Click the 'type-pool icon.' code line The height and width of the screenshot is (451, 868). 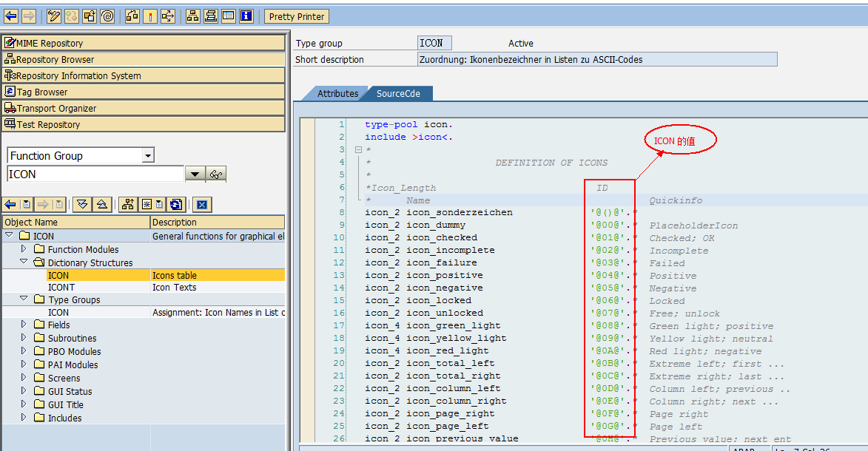pyautogui.click(x=408, y=124)
